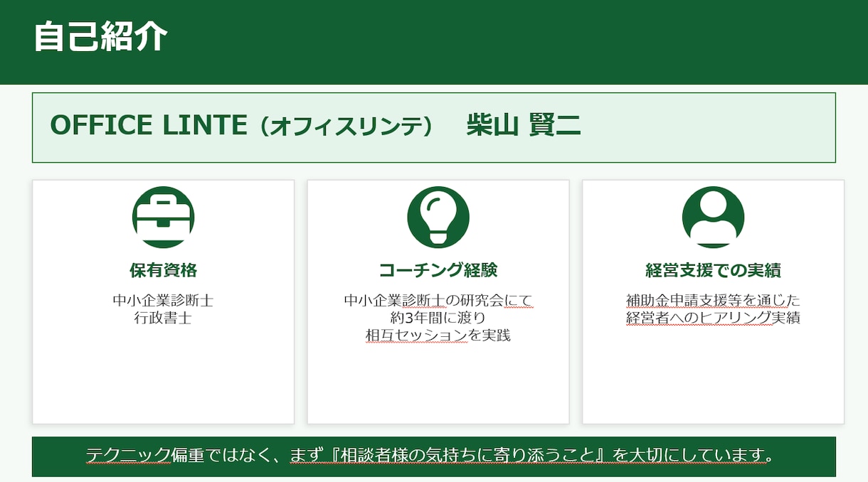The width and height of the screenshot is (868, 482).
Task: Select the 経営支援での実績 heading
Action: click(x=713, y=270)
